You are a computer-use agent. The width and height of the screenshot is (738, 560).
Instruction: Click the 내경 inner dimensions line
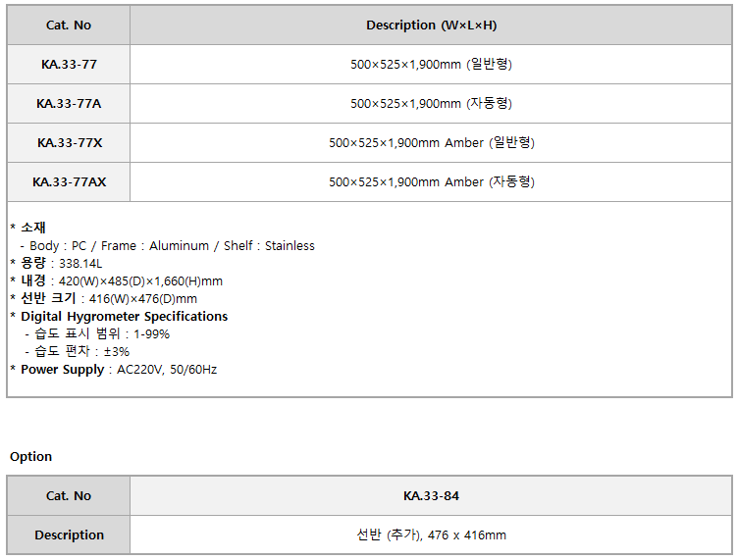117,281
